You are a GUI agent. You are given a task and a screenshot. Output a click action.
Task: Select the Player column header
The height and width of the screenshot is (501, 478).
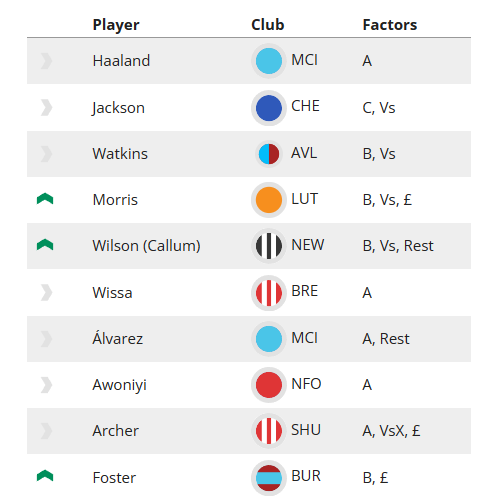coord(116,25)
